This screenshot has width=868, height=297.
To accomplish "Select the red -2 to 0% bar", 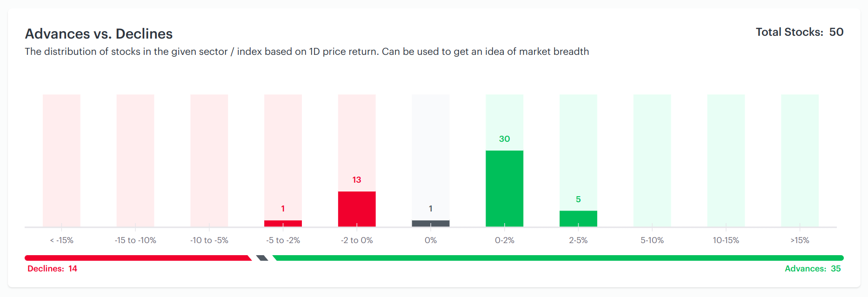I will (357, 209).
